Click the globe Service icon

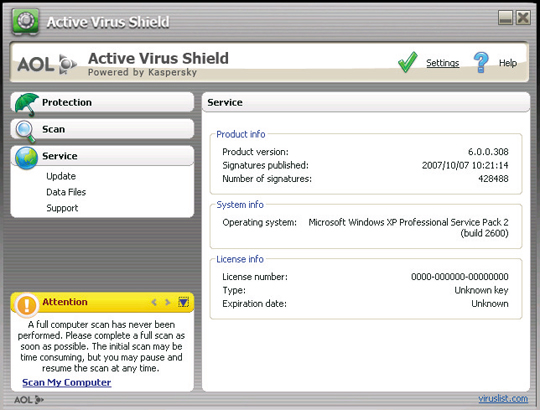point(27,158)
